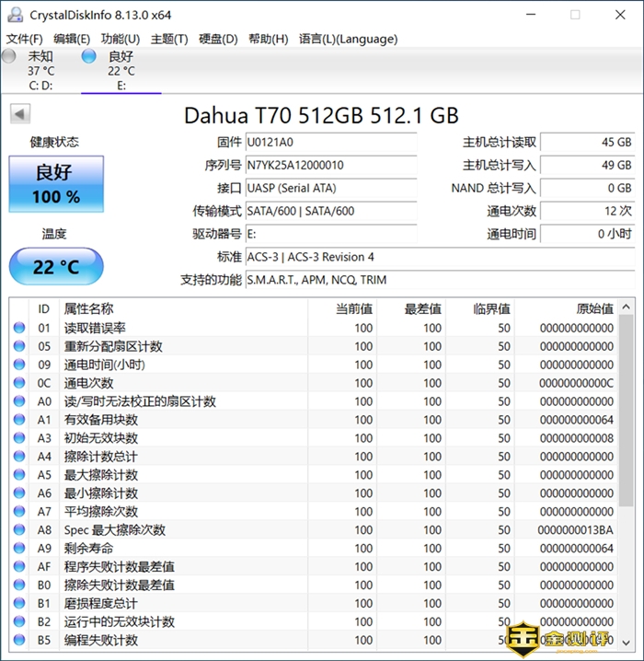Open the 功能(U) menu
This screenshot has width=644, height=661.
[x=121, y=39]
